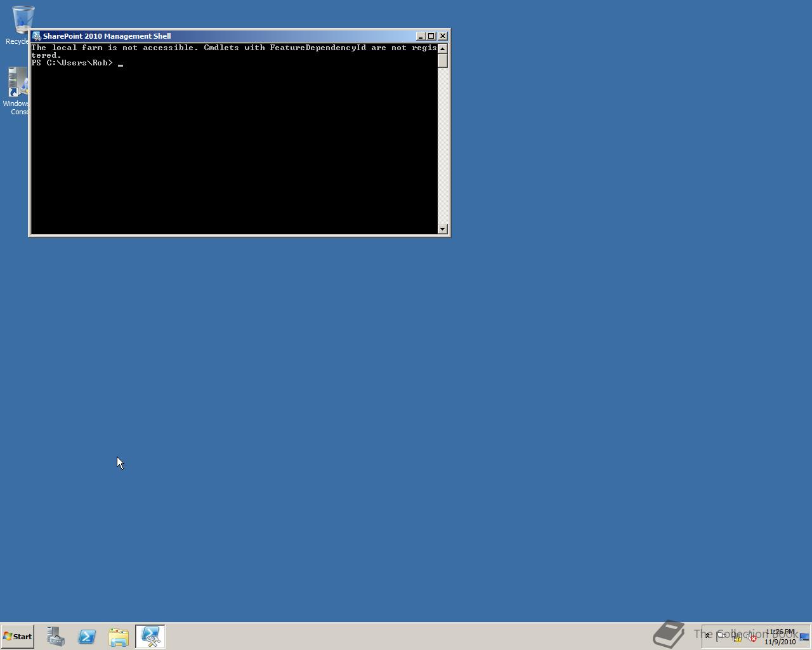The image size is (812, 650).
Task: Close the SharePoint Management Shell window
Action: [x=443, y=36]
